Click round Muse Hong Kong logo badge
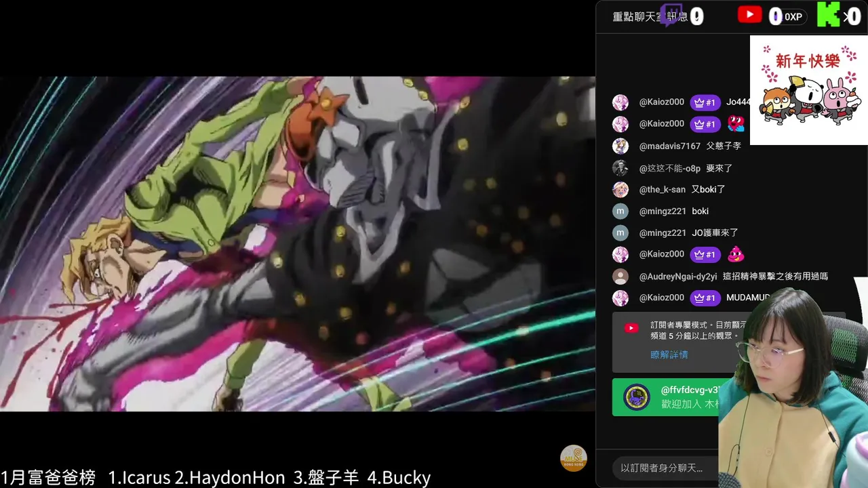 point(573,458)
